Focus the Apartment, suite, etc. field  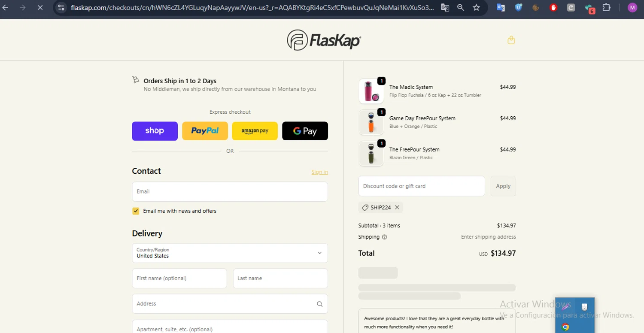230,327
